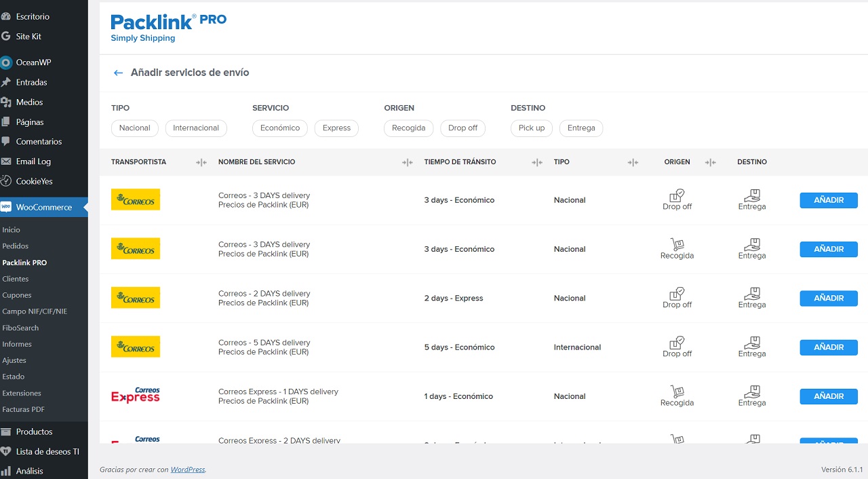The width and height of the screenshot is (868, 479).
Task: Click the Escritorio dashboard icon
Action: 6,16
